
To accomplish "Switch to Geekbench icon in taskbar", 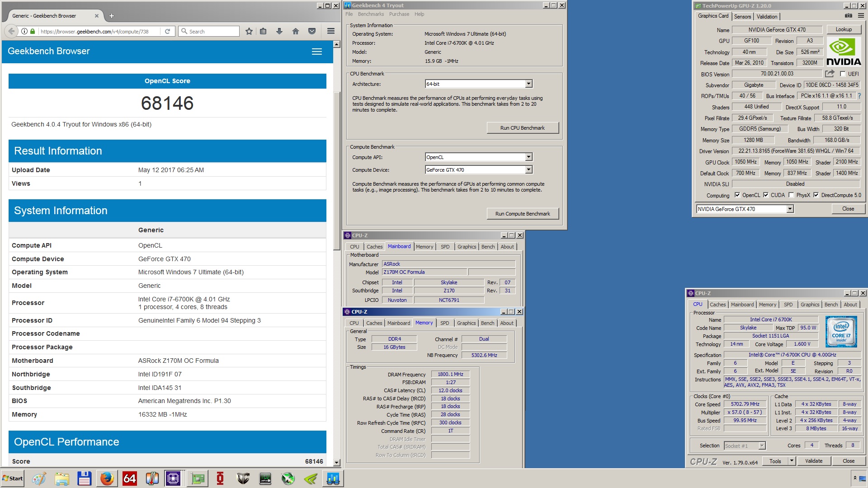I will click(333, 479).
